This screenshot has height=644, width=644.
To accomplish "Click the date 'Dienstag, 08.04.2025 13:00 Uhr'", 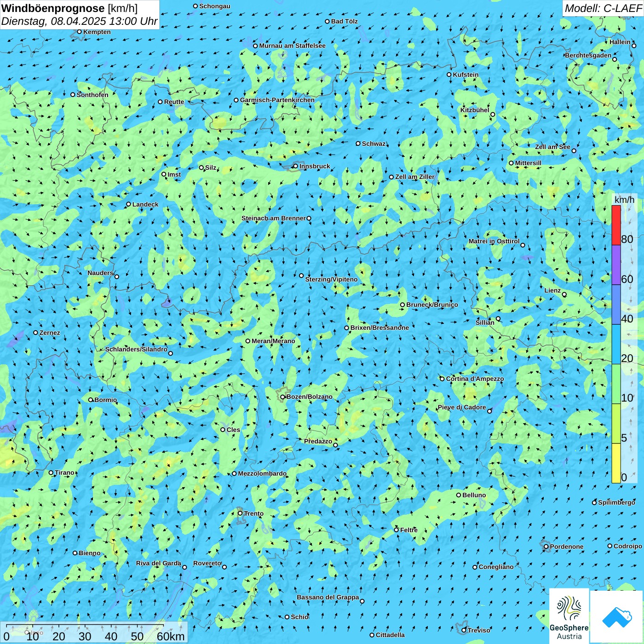I will coord(79,22).
